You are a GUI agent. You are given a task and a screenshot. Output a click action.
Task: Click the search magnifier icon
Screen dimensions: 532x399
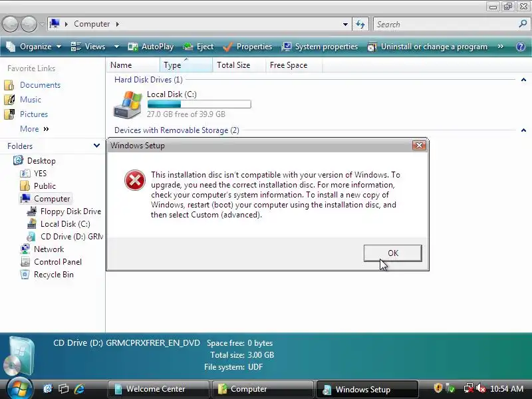523,24
